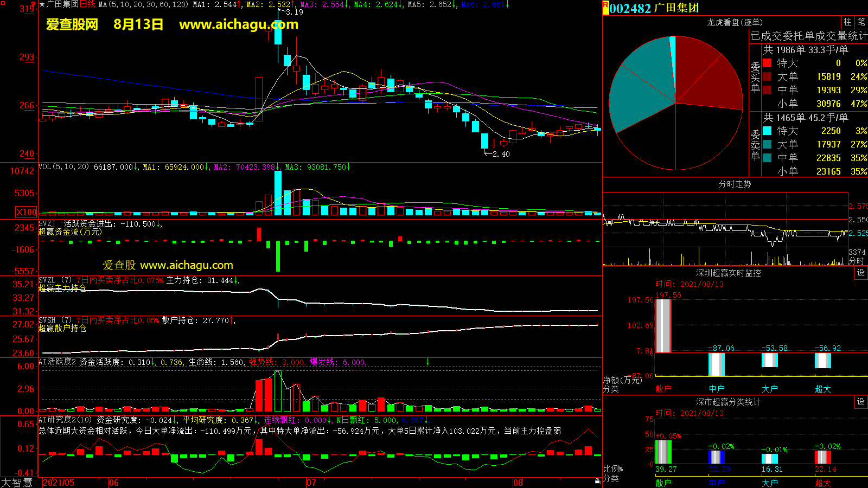Click the X100 volume multiplier box
This screenshot has width=868, height=488.
click(x=27, y=212)
